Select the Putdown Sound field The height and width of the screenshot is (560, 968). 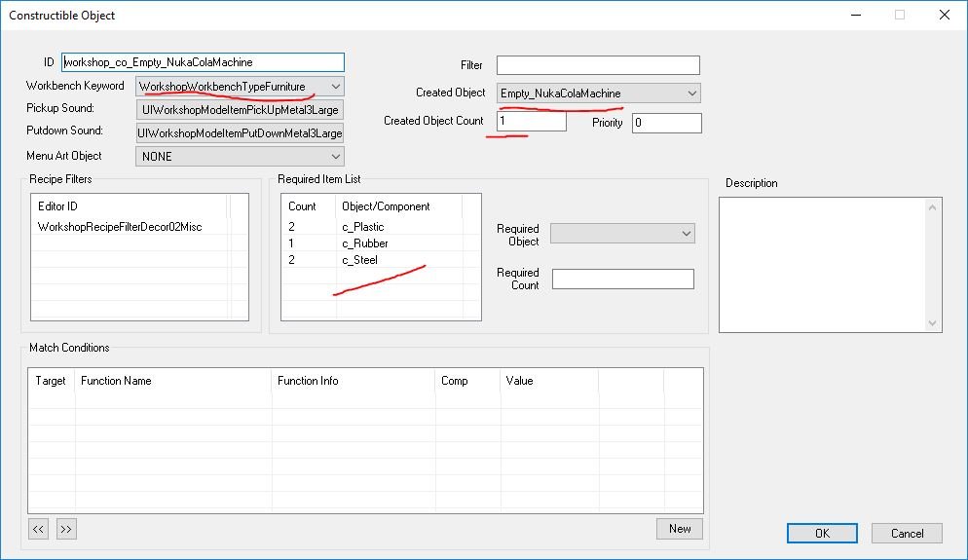coord(240,132)
